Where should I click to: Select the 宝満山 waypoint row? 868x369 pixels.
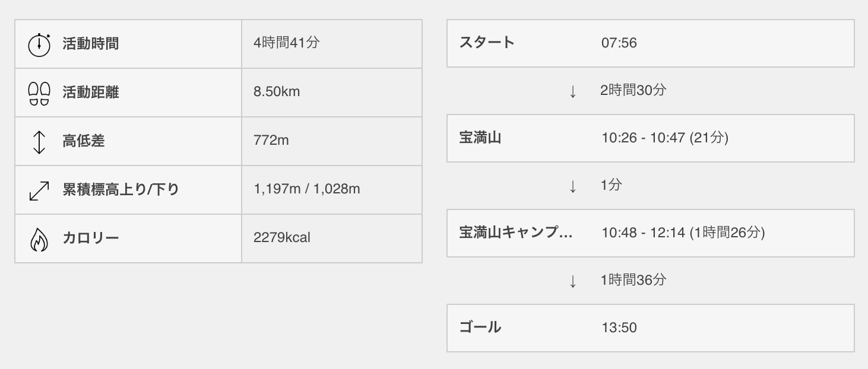click(651, 138)
